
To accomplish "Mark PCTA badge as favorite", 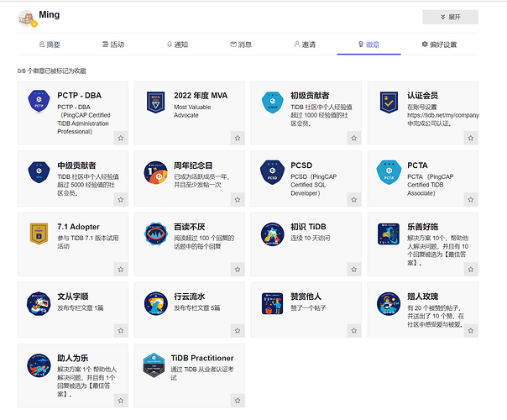I will [x=470, y=199].
